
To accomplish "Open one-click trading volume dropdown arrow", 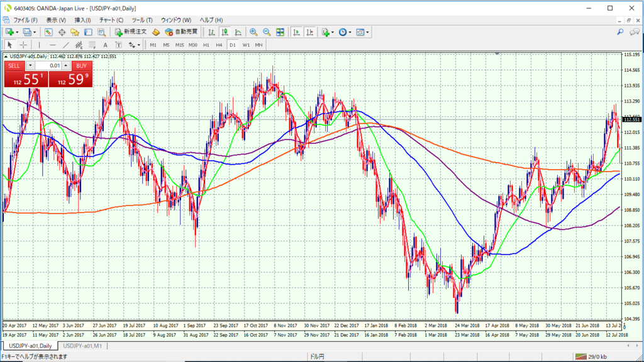I will point(30,65).
